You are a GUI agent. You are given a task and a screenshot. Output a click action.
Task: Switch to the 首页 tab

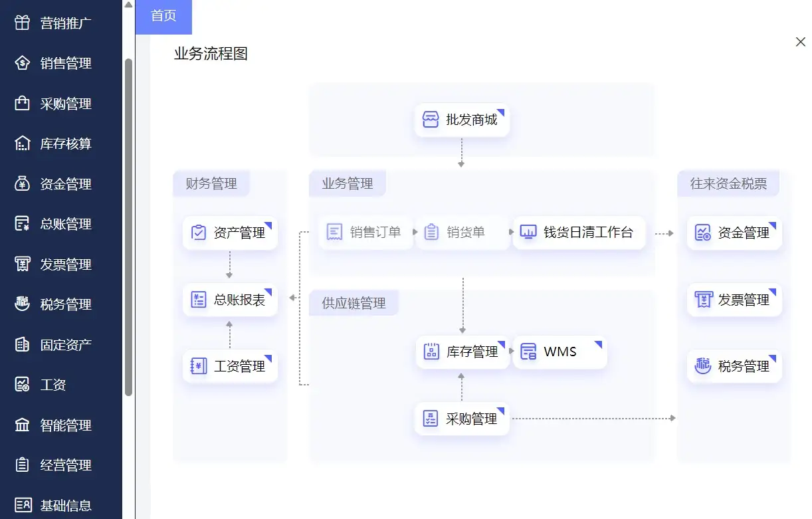[x=163, y=17]
